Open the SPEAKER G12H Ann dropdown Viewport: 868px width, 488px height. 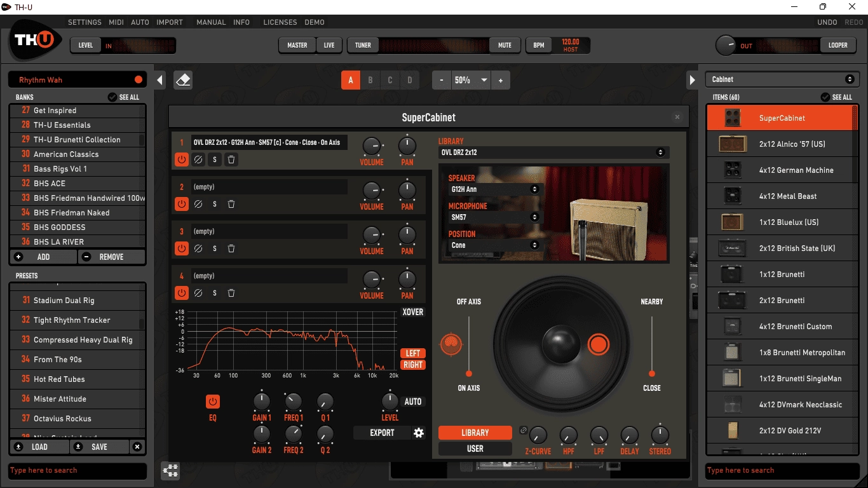(494, 189)
